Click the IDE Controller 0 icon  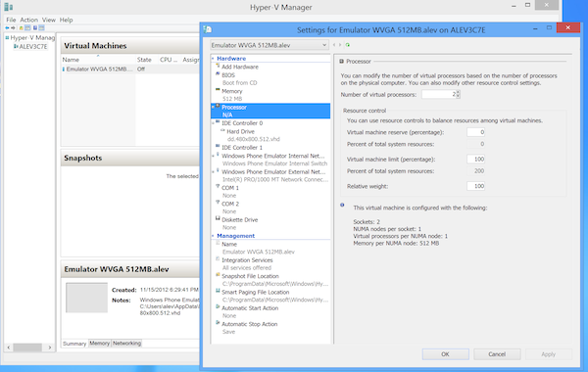coord(218,122)
